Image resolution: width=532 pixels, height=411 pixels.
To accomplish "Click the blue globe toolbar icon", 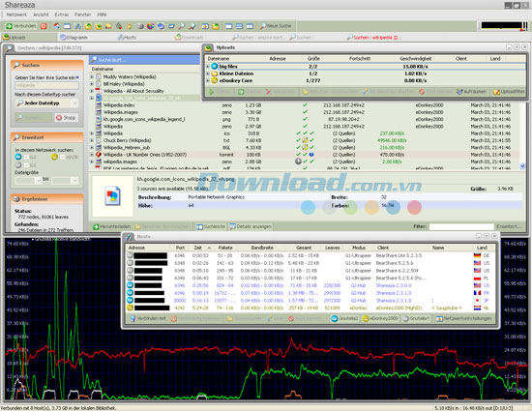I will pos(161,26).
